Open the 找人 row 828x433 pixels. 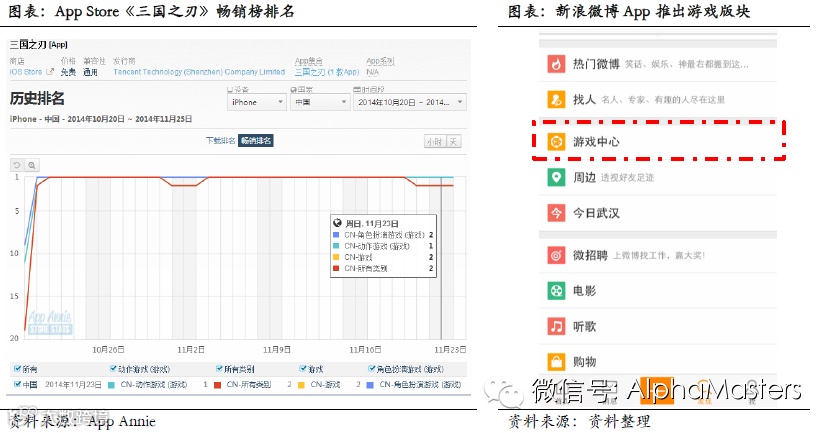[658, 99]
